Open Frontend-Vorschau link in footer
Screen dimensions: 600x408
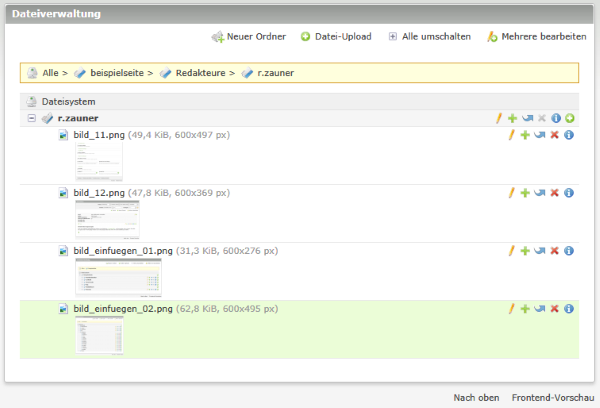551,397
